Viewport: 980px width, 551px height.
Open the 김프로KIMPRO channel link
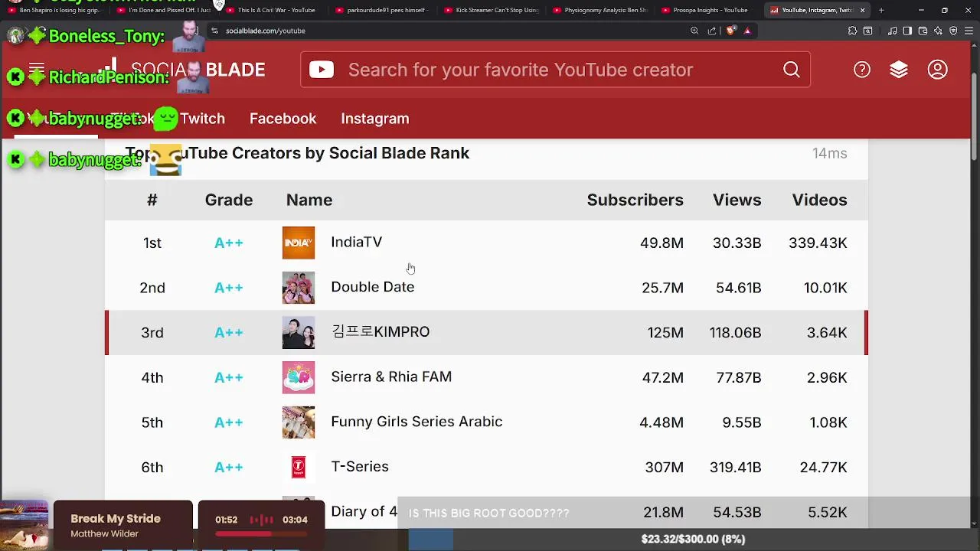(381, 331)
